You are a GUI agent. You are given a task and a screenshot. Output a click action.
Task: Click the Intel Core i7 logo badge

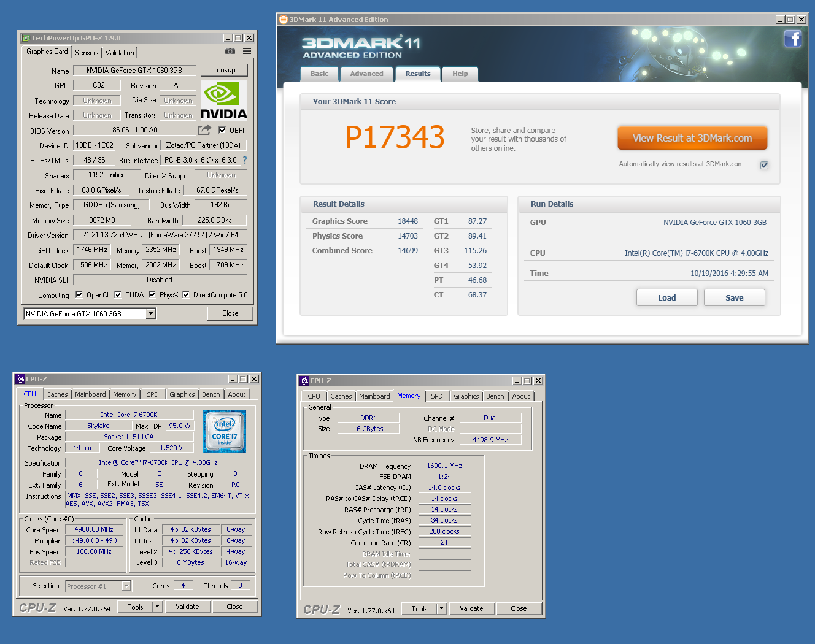pos(225,431)
